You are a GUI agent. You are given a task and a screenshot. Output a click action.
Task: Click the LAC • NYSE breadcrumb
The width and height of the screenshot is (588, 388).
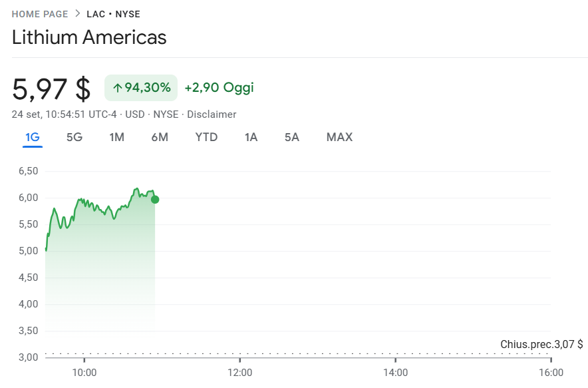pyautogui.click(x=113, y=14)
